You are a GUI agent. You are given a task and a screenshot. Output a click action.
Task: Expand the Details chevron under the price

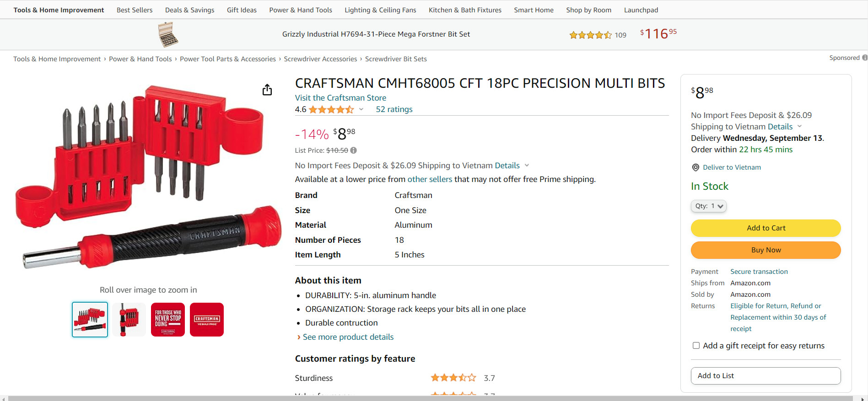(527, 166)
